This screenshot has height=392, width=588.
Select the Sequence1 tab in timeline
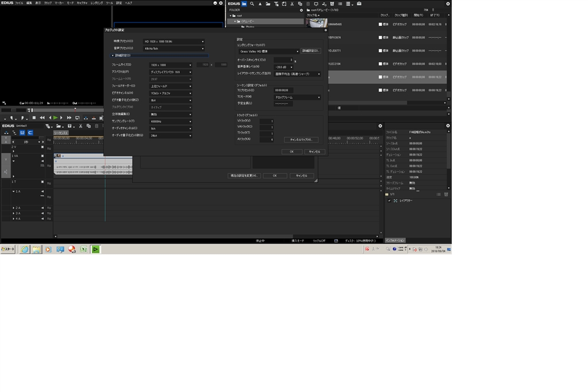[60, 133]
